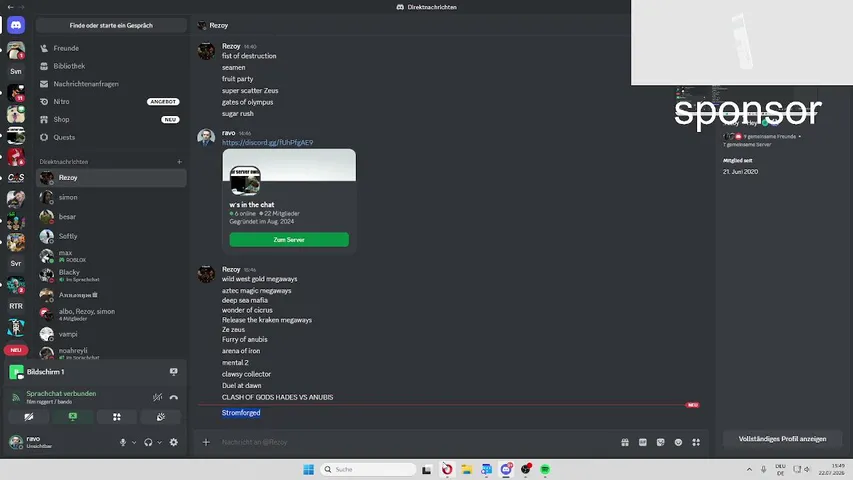Open Discord from the taskbar
The height and width of the screenshot is (480, 853).
coord(506,469)
